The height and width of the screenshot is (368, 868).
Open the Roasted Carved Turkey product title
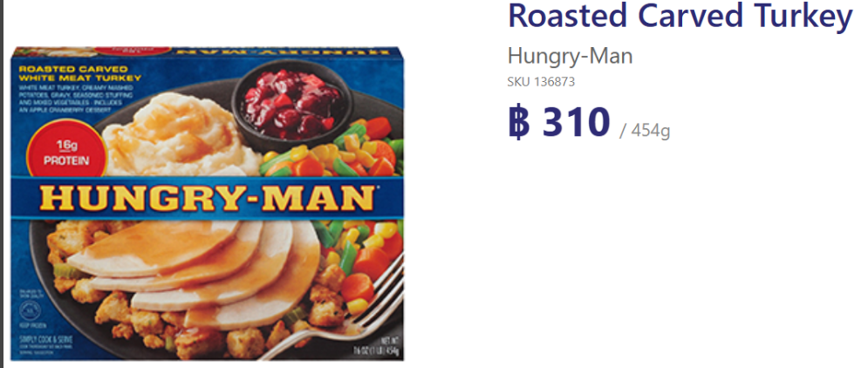(x=680, y=17)
